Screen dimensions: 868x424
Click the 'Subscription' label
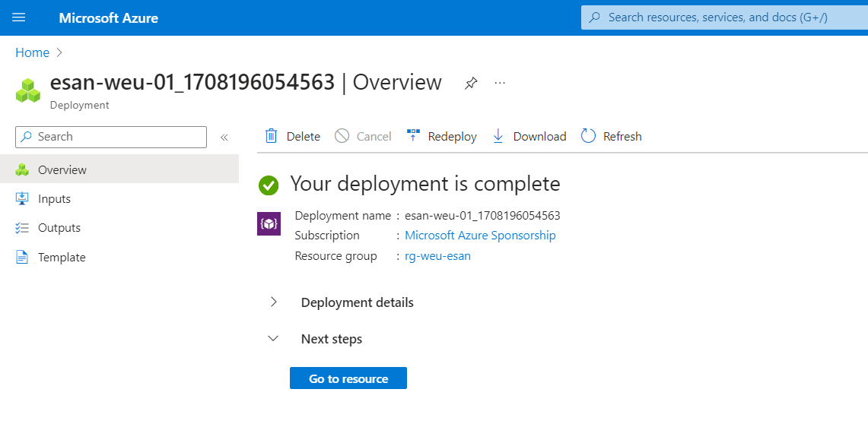point(327,236)
